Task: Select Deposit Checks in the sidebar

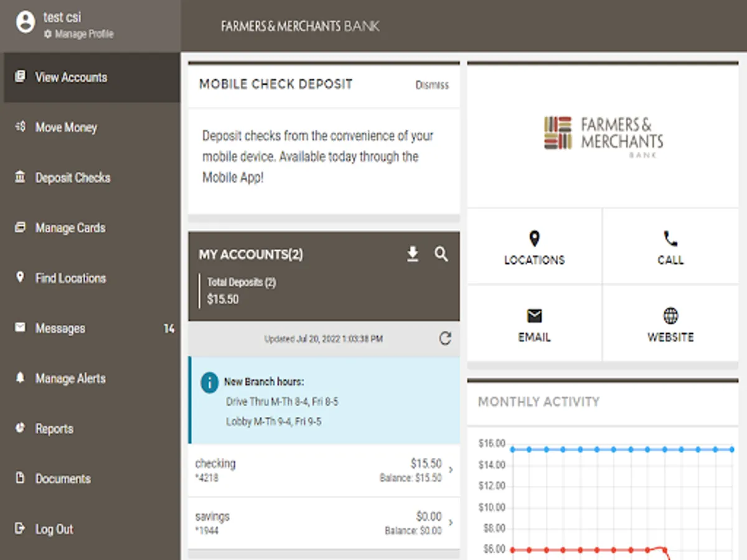Action: (x=92, y=178)
